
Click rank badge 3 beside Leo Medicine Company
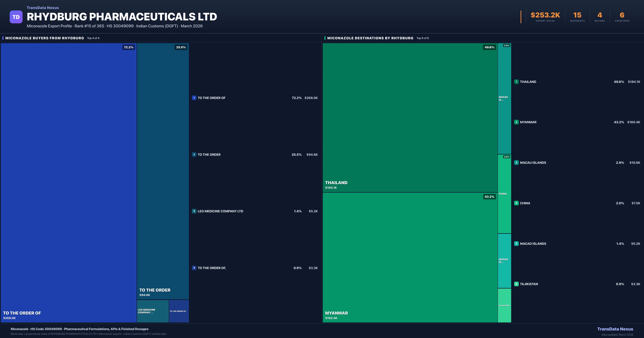(x=194, y=211)
